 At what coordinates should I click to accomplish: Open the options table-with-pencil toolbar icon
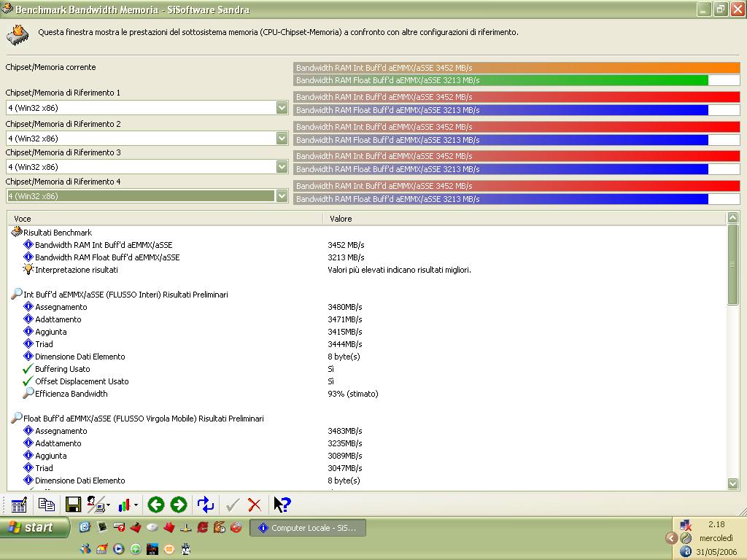click(18, 505)
